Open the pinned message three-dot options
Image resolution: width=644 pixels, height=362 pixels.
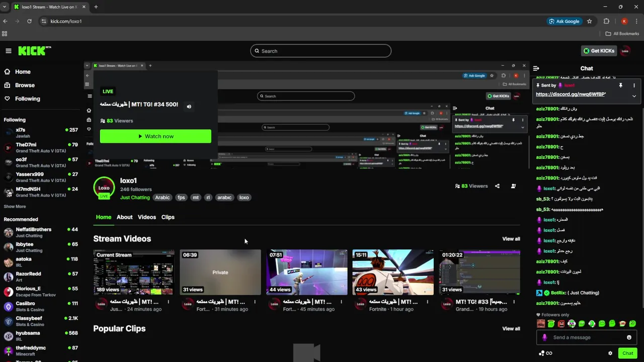click(634, 85)
